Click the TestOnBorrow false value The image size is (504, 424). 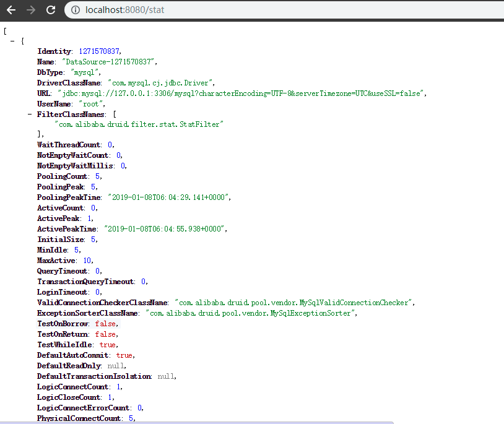pyautogui.click(x=105, y=324)
